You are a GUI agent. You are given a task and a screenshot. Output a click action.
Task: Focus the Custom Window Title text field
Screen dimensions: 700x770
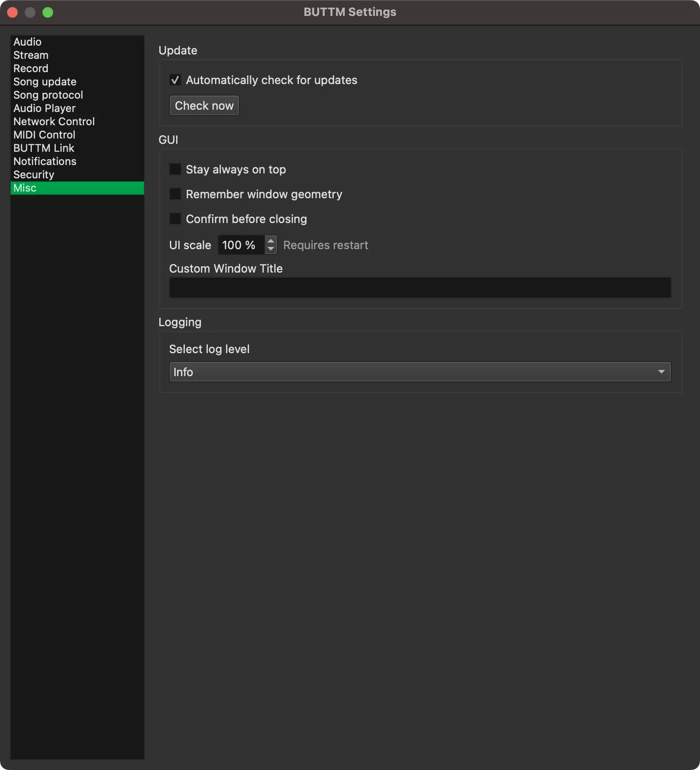(x=420, y=288)
